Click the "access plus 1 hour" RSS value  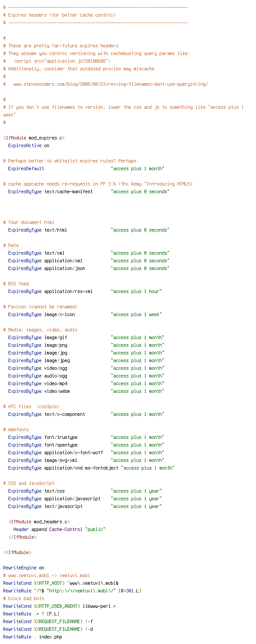point(136,291)
